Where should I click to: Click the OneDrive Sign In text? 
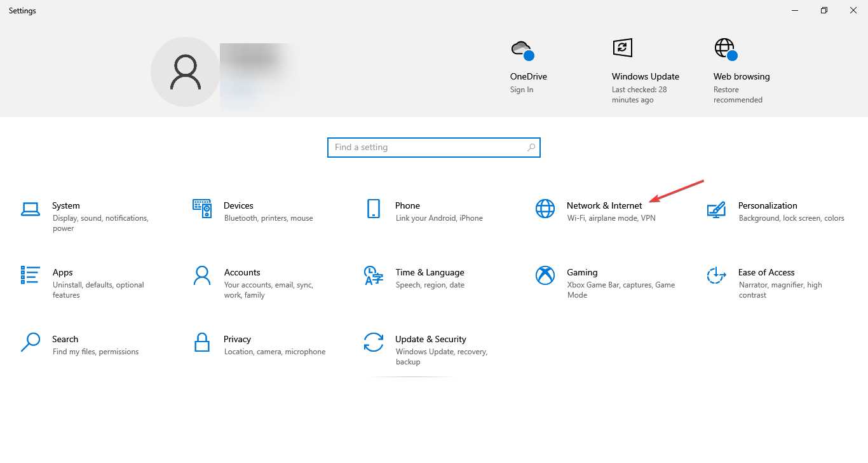tap(522, 90)
